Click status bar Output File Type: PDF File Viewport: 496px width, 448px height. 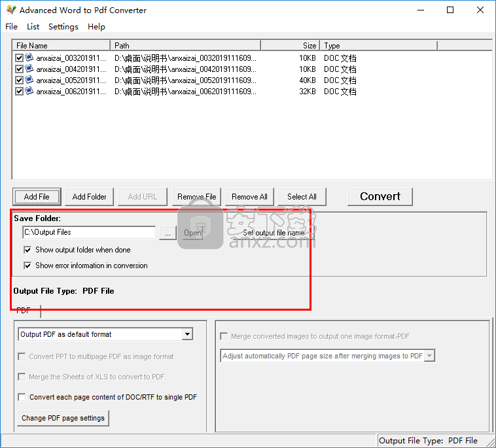tap(428, 441)
